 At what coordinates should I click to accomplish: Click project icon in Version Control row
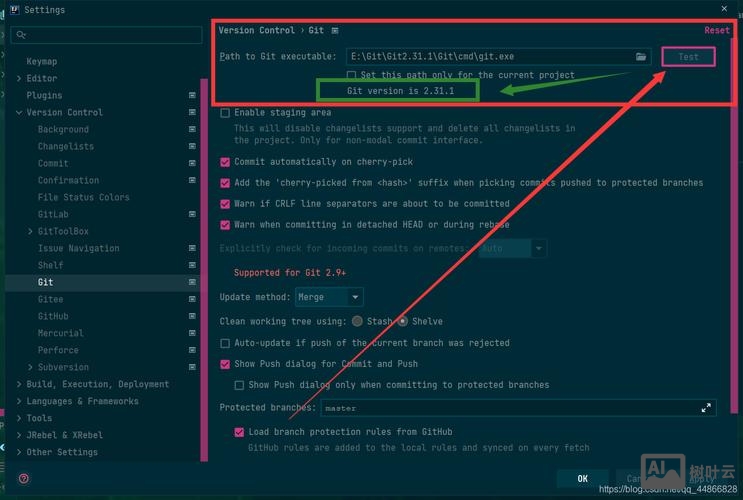click(x=192, y=112)
